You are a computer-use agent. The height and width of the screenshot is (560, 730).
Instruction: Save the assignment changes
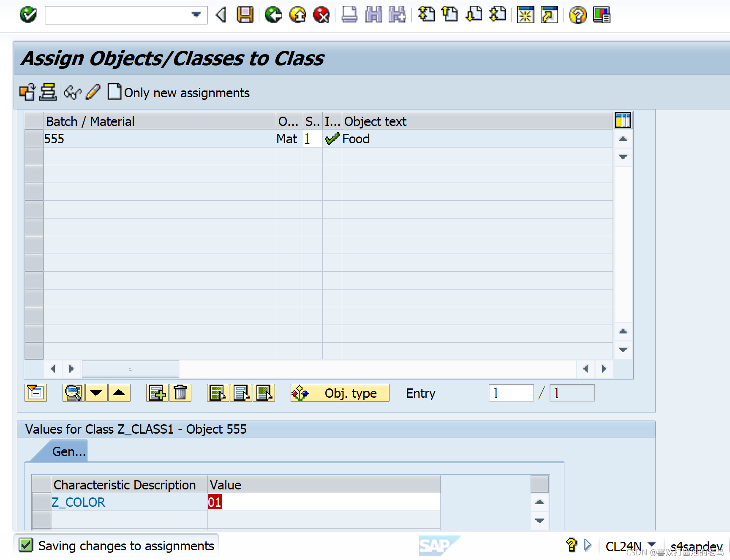244,15
